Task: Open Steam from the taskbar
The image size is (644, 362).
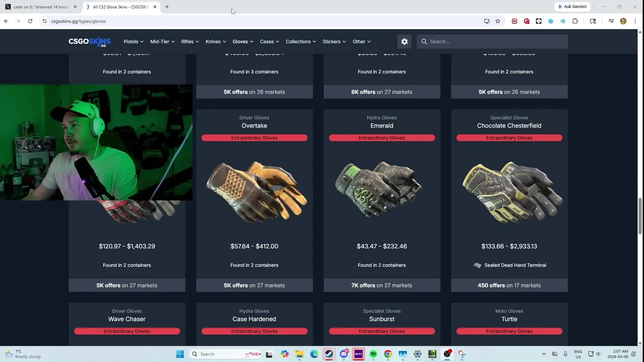Action: 329,354
